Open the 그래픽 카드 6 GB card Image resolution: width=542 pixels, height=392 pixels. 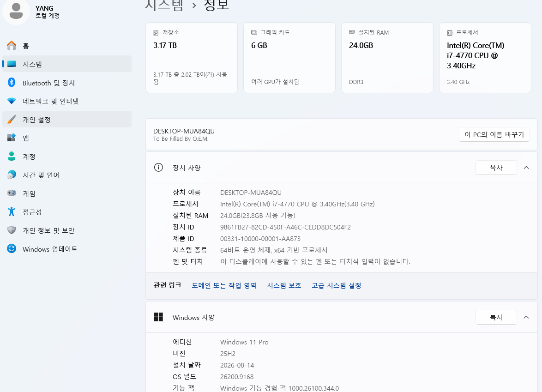pyautogui.click(x=289, y=58)
